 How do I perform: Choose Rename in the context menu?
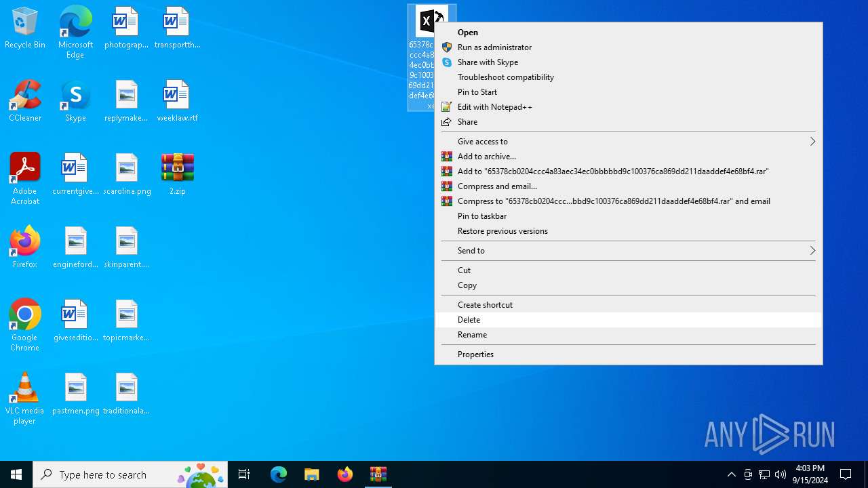(x=629, y=335)
